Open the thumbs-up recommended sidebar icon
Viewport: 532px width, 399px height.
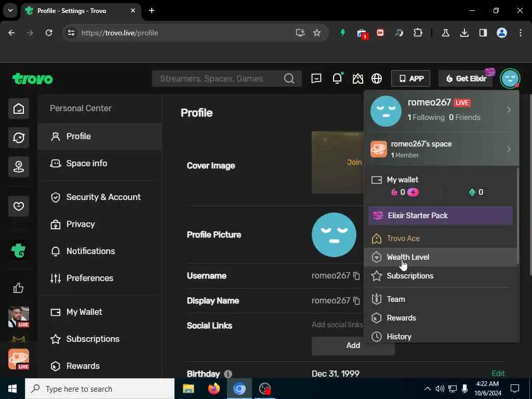coord(19,288)
